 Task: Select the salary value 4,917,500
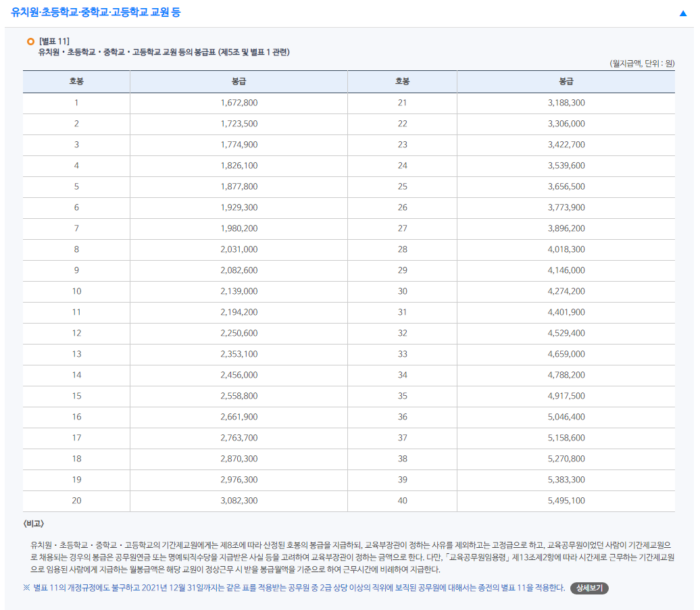[x=566, y=397]
